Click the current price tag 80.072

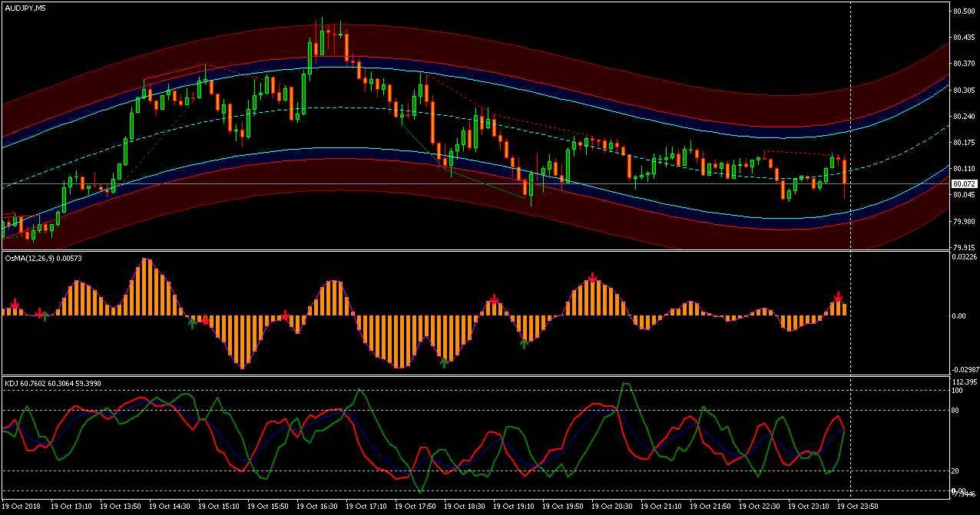coord(964,184)
